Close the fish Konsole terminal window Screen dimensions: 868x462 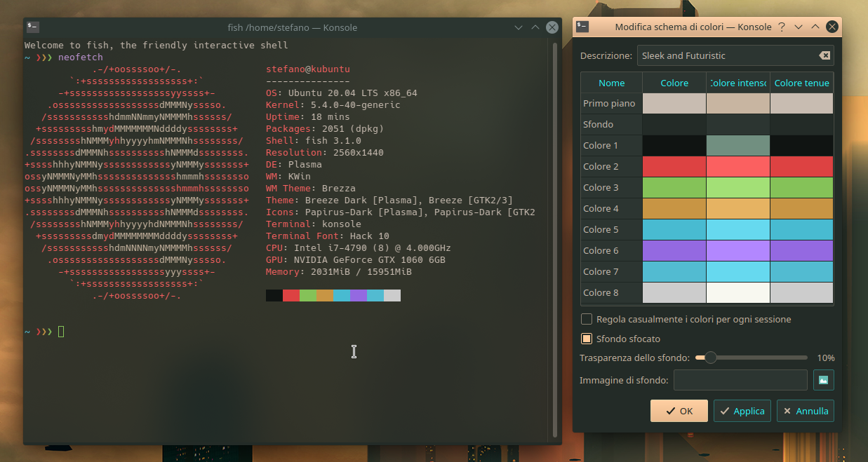tap(552, 27)
